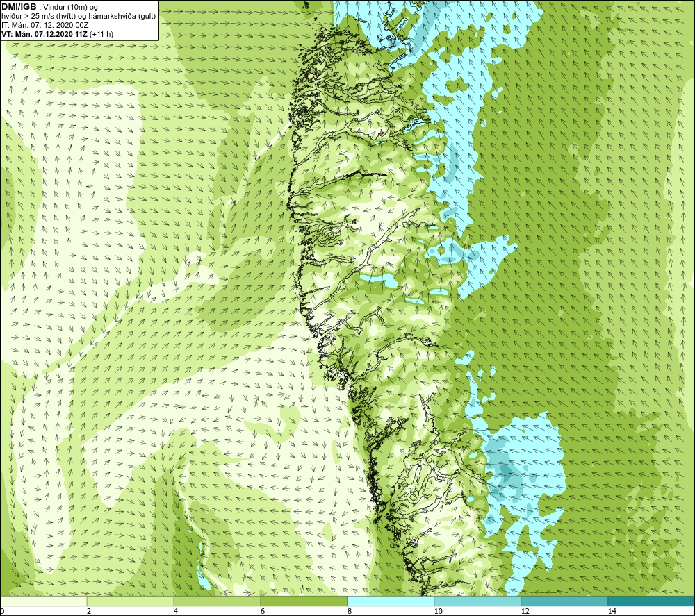The width and height of the screenshot is (695, 616).
Task: Click the legend value "6"
Action: coord(263,611)
